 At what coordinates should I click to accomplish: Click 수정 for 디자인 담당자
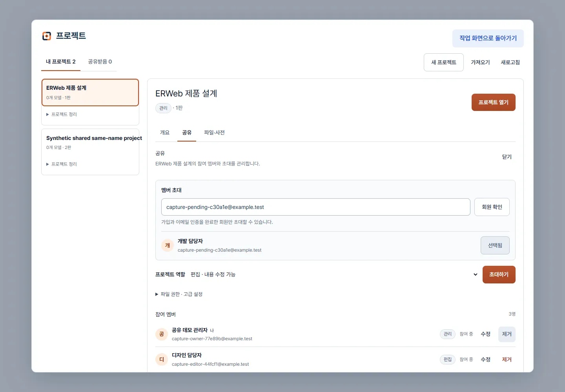coord(486,359)
